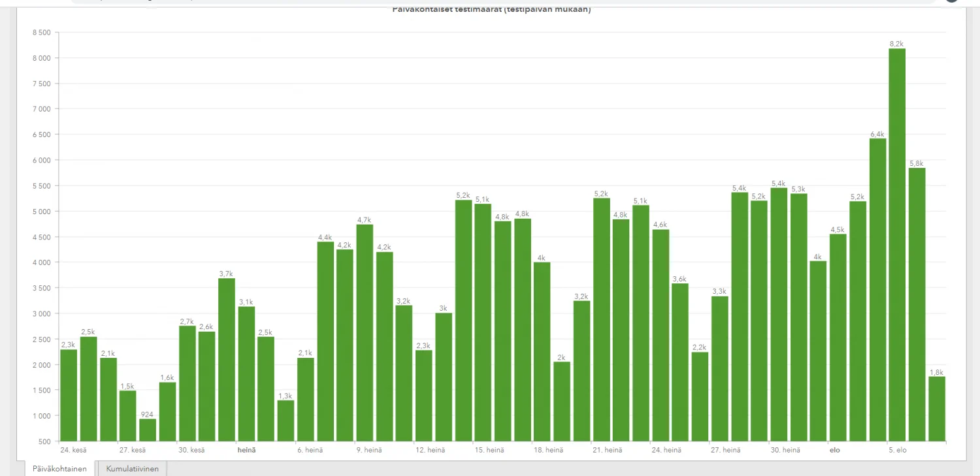980x476 pixels.
Task: Click the 1,3k bar
Action: (286, 420)
